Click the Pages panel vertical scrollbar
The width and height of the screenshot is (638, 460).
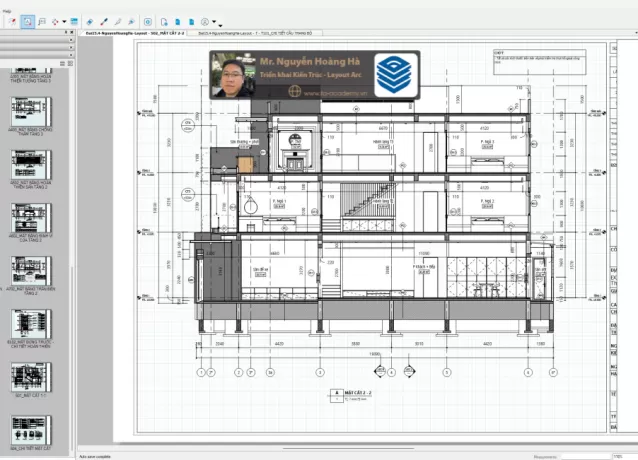click(x=73, y=358)
